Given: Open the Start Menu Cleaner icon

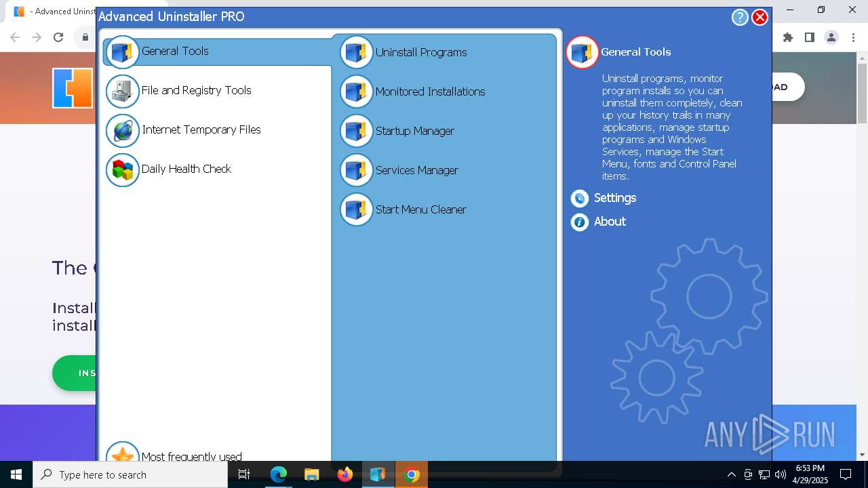Looking at the screenshot, I should pyautogui.click(x=356, y=209).
